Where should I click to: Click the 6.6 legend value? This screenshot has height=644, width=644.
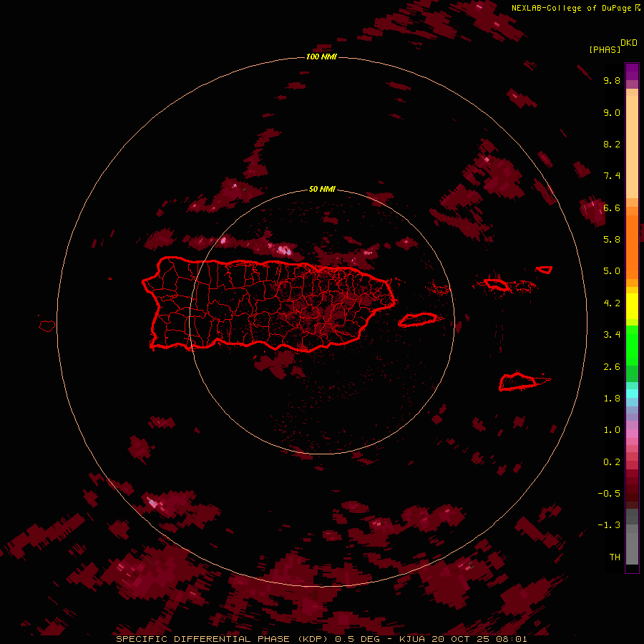612,208
